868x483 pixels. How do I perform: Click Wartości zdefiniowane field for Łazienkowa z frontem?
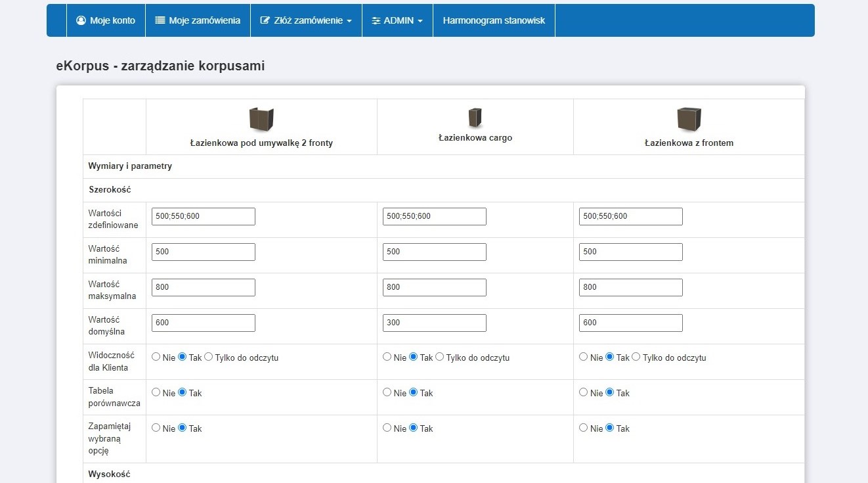point(630,216)
